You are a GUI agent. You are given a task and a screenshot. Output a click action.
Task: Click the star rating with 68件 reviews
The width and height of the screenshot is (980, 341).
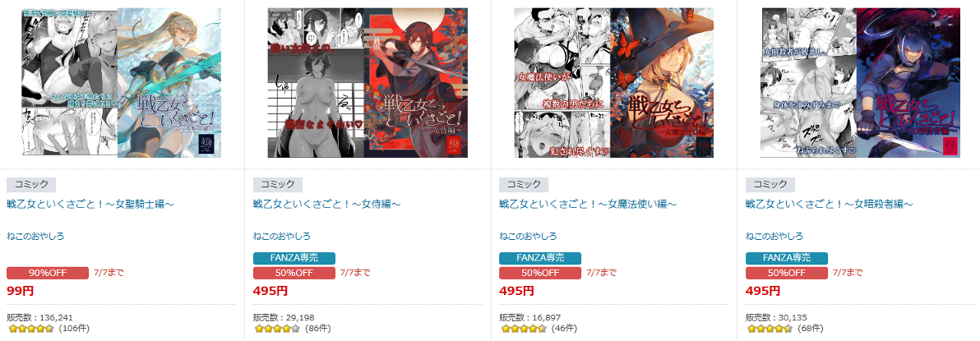770,329
